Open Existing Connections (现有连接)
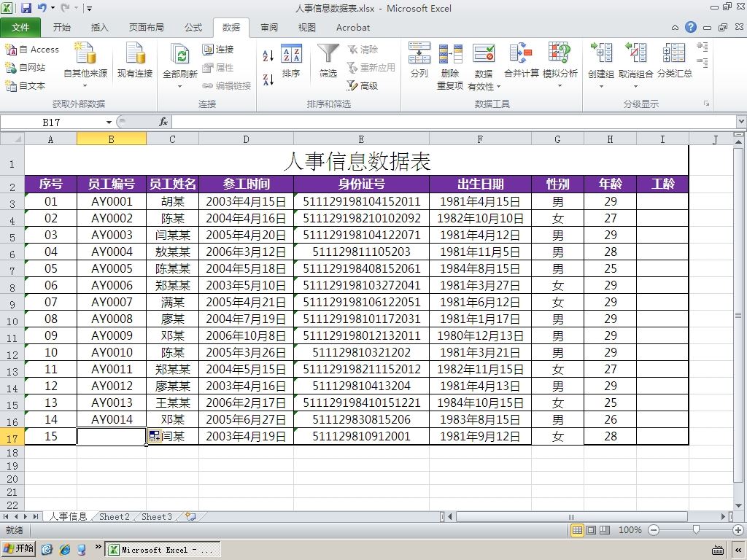The image size is (747, 560). [135, 60]
